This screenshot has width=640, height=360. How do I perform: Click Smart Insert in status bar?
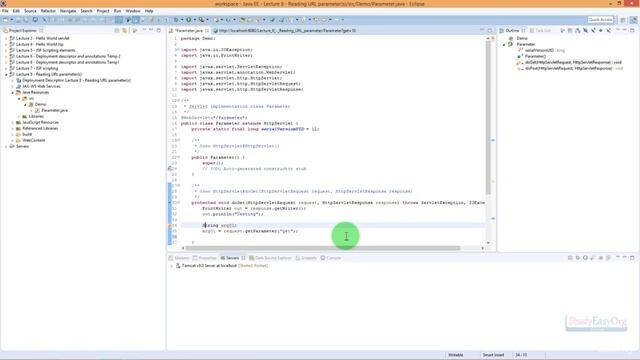pyautogui.click(x=493, y=355)
